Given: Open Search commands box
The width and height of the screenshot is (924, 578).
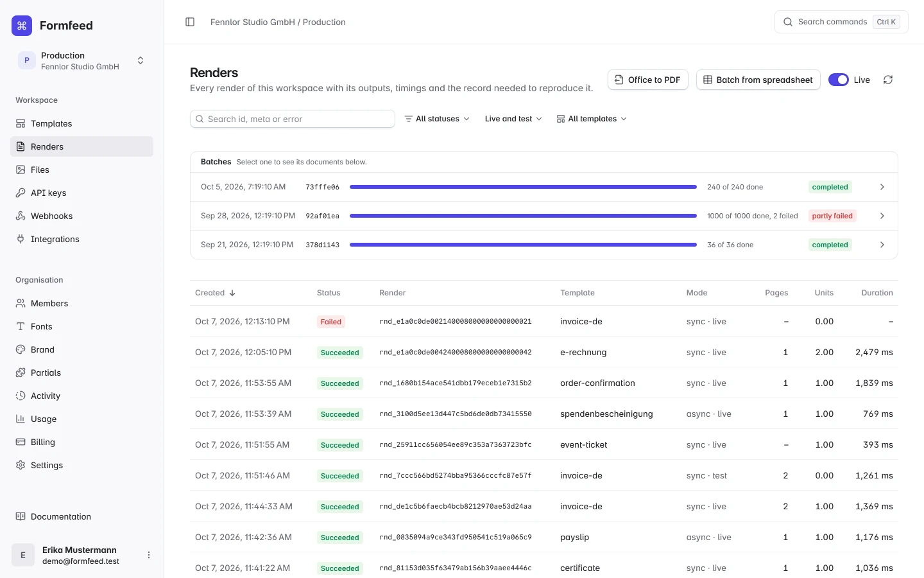Looking at the screenshot, I should click(841, 22).
